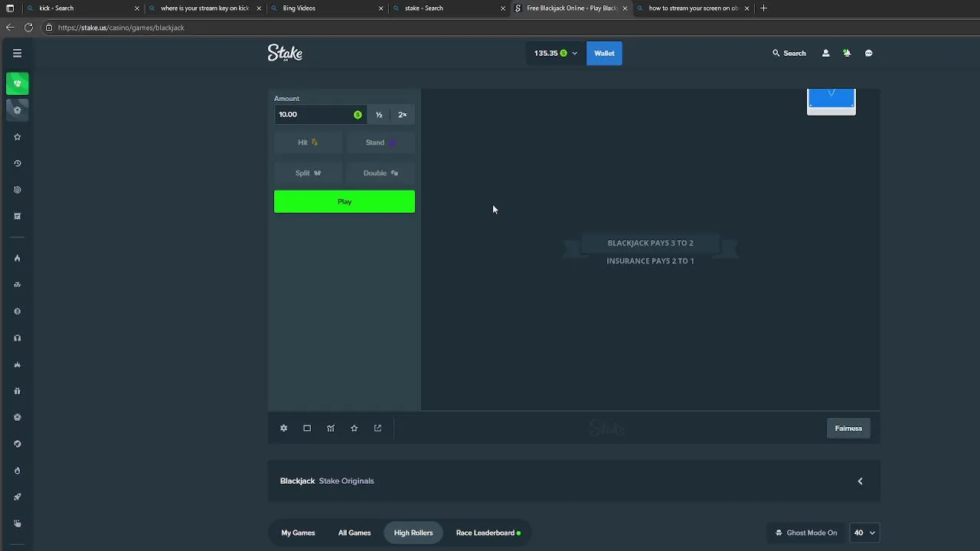Open Recent history clock icon in sidebar
The height and width of the screenshot is (551, 980).
[x=17, y=163]
